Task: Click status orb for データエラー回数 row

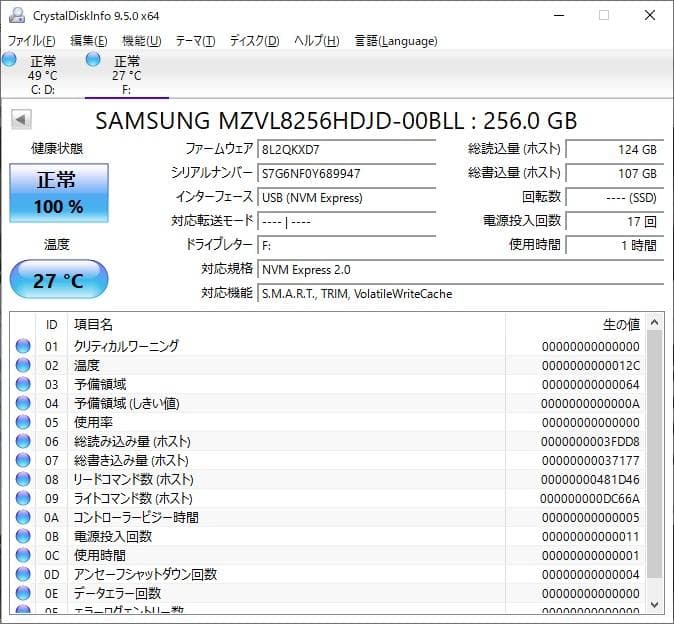Action: click(23, 593)
